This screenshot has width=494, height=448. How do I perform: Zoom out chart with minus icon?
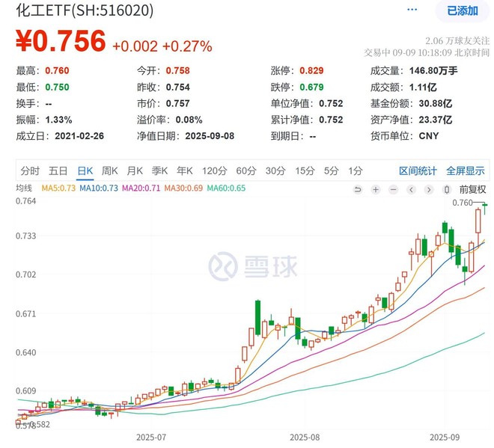[x=394, y=190]
